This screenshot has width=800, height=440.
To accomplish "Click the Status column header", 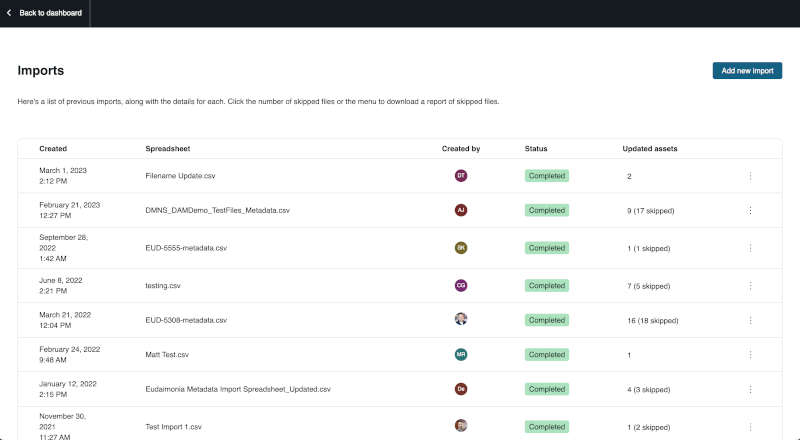I will (x=536, y=149).
